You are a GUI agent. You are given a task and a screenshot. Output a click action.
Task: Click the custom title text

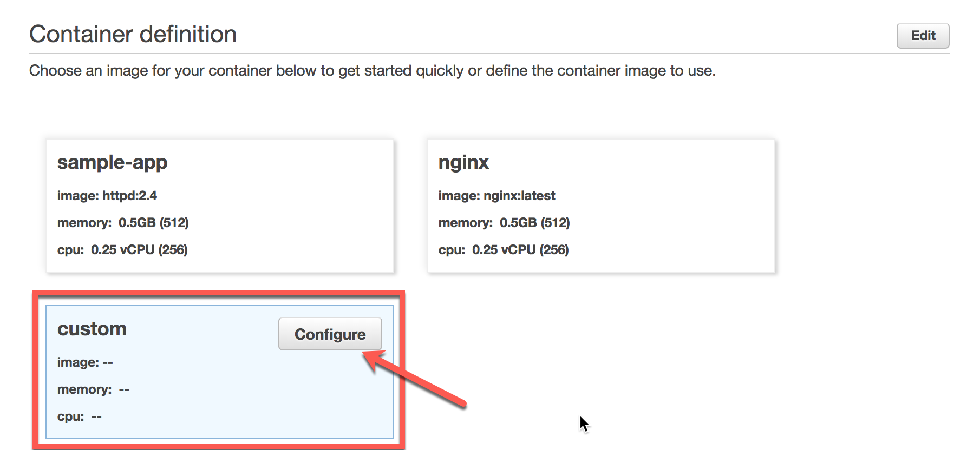click(92, 329)
